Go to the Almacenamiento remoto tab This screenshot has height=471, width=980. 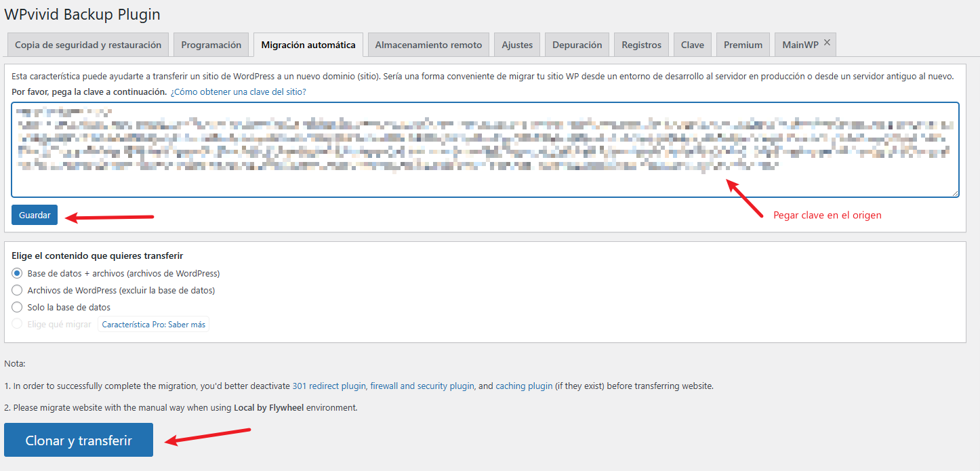[428, 45]
